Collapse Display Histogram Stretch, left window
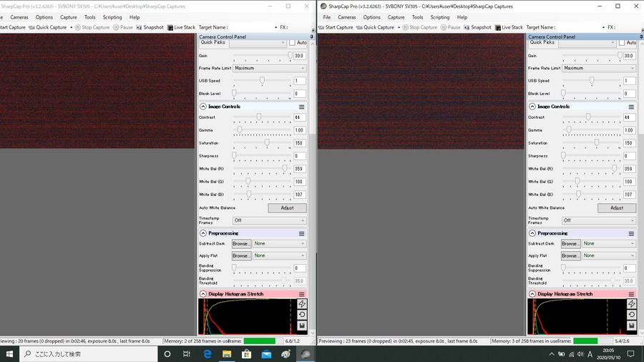 point(203,294)
